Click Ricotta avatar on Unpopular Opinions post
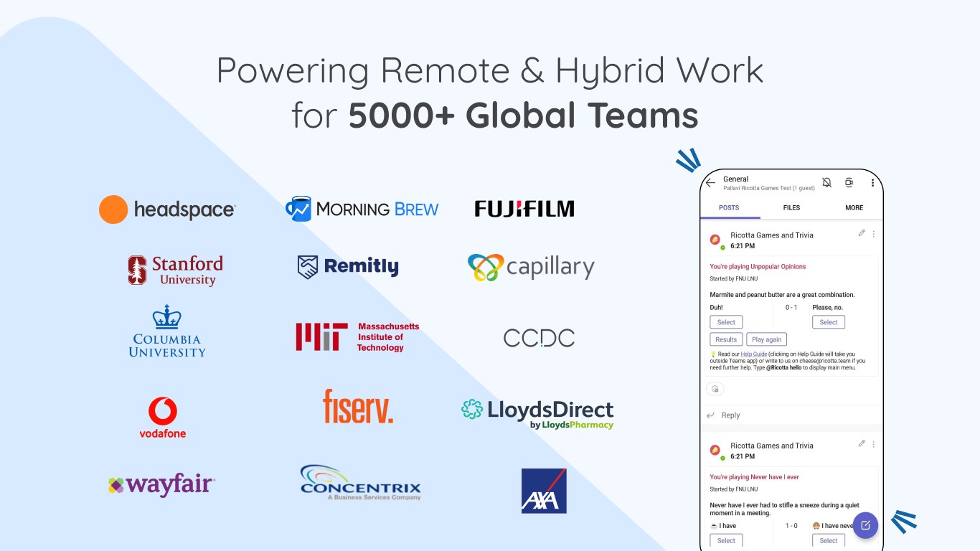980x551 pixels. (x=715, y=240)
